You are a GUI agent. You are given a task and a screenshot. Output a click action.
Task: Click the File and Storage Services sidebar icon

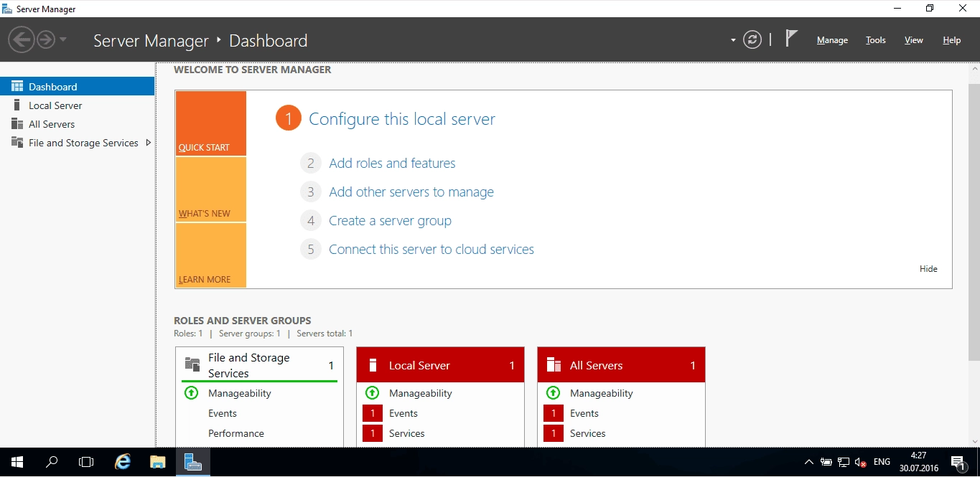[x=17, y=142]
